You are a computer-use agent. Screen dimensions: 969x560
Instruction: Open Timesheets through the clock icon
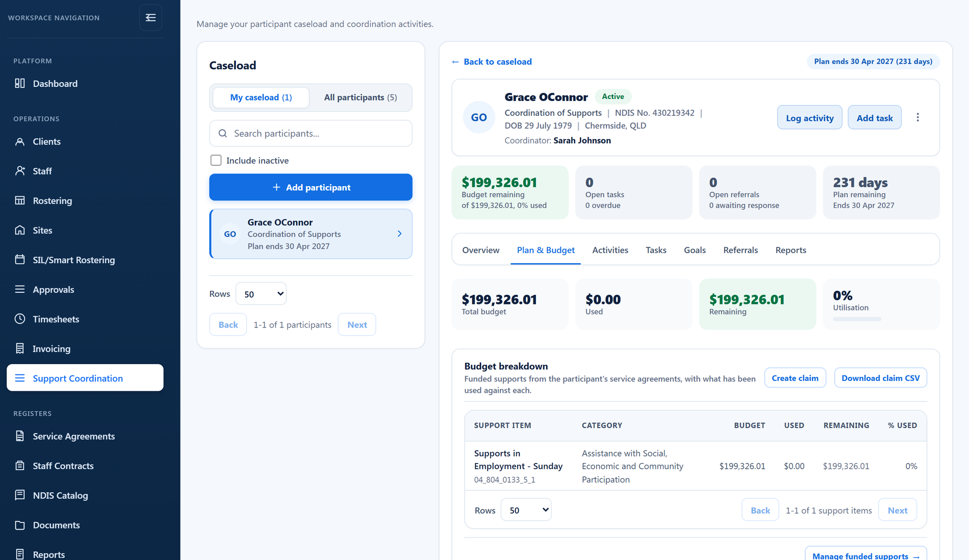pyautogui.click(x=20, y=319)
